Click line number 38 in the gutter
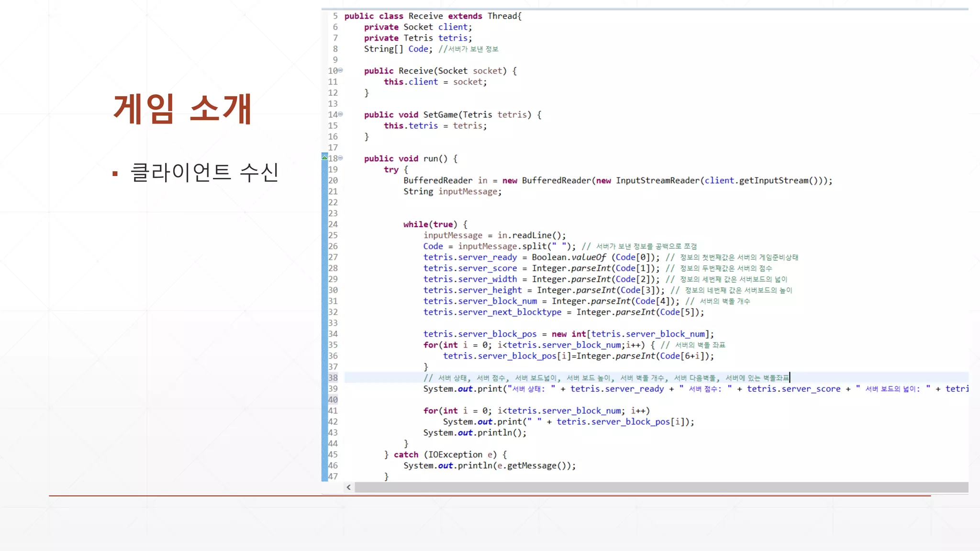Image resolution: width=980 pixels, height=551 pixels. click(x=333, y=378)
